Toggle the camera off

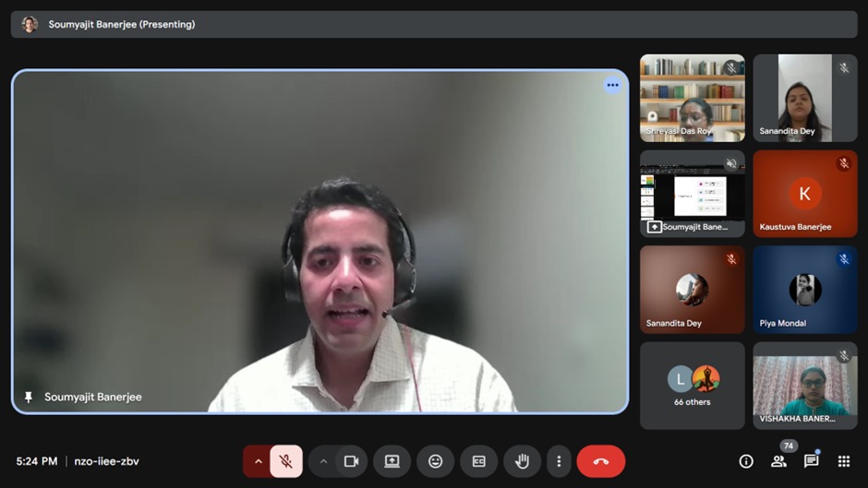351,461
